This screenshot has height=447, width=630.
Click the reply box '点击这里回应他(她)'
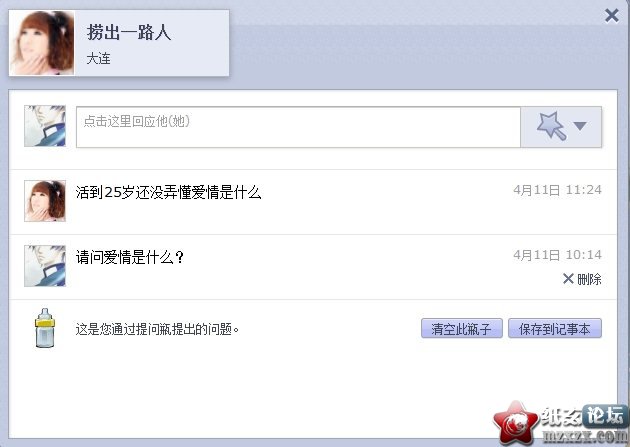point(298,127)
